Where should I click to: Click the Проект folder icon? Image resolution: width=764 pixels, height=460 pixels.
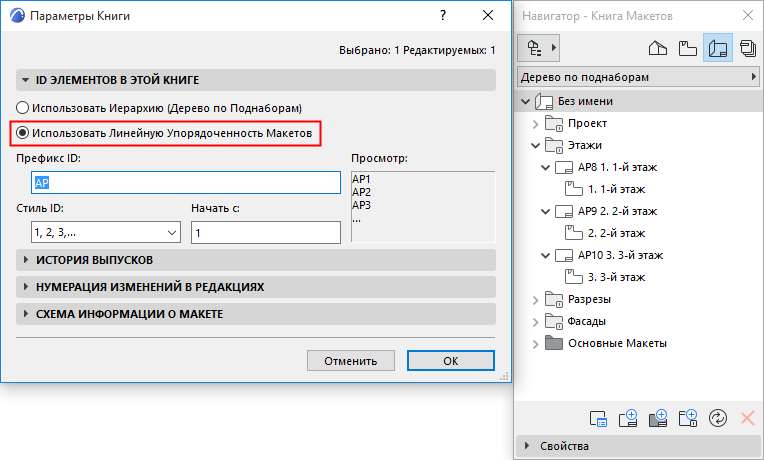click(554, 124)
